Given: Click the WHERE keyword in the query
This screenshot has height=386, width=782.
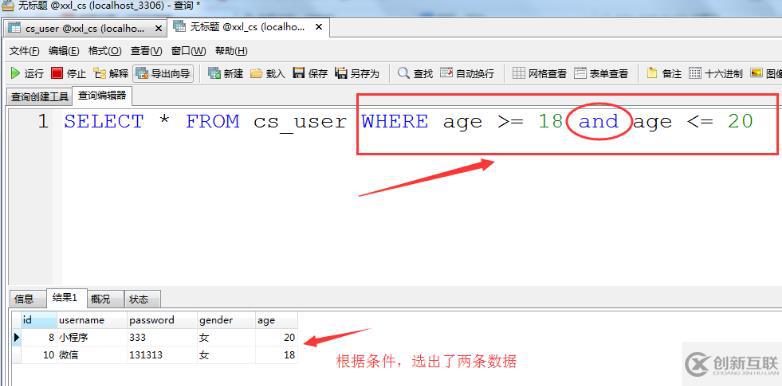Looking at the screenshot, I should pyautogui.click(x=395, y=122).
